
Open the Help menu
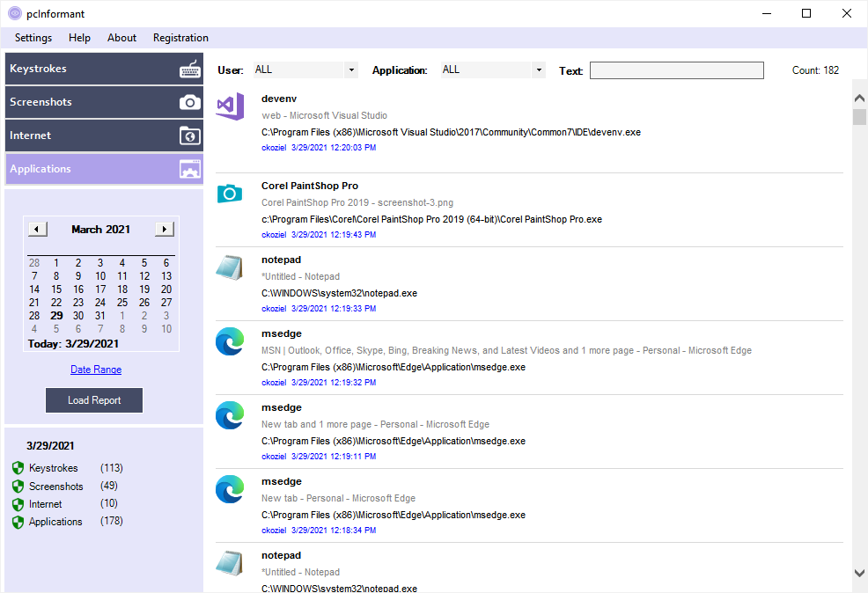[79, 38]
